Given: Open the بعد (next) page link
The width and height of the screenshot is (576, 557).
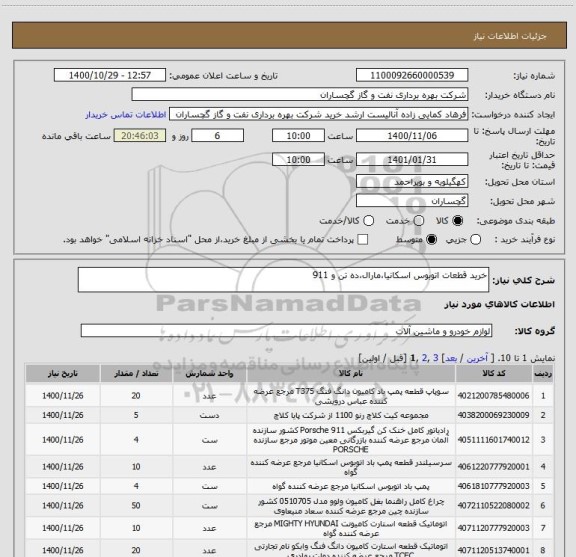Looking at the screenshot, I should (451, 357).
